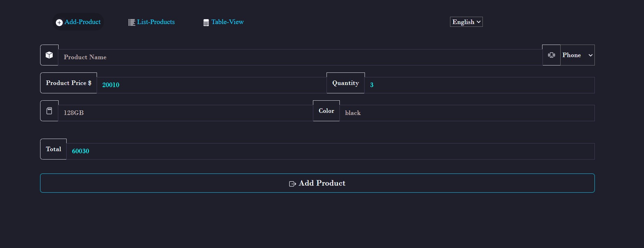This screenshot has width=644, height=248.
Task: Click the Product Price $ label
Action: (x=68, y=83)
